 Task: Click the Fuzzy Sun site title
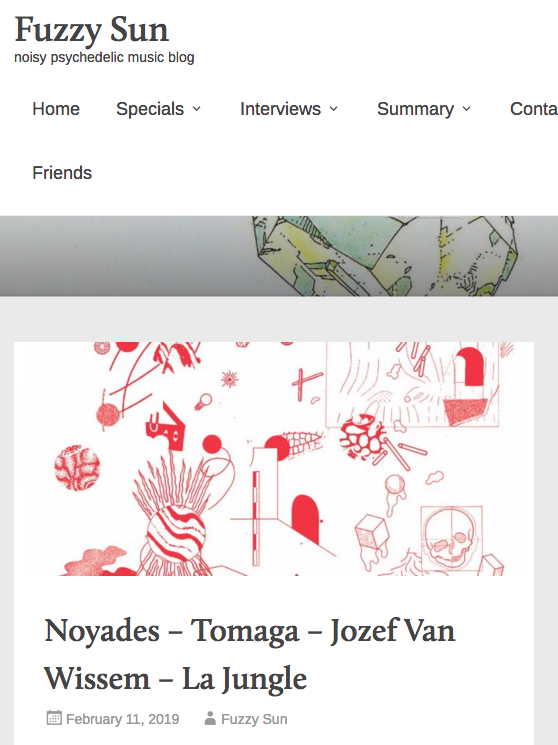click(x=92, y=29)
